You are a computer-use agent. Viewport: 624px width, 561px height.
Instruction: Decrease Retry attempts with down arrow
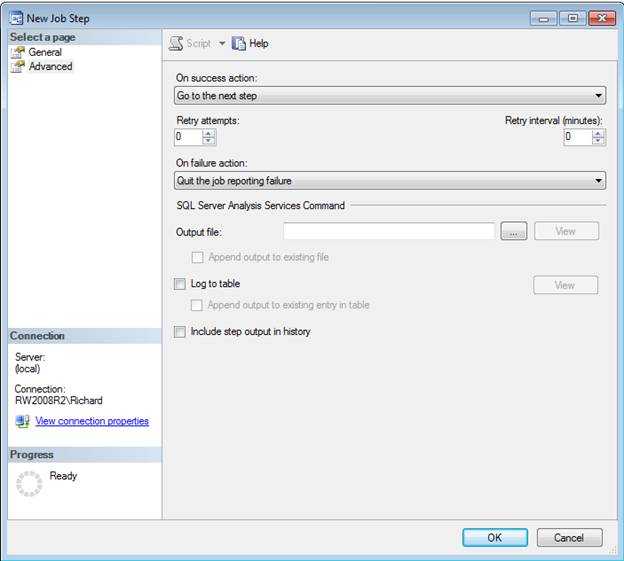(208, 141)
